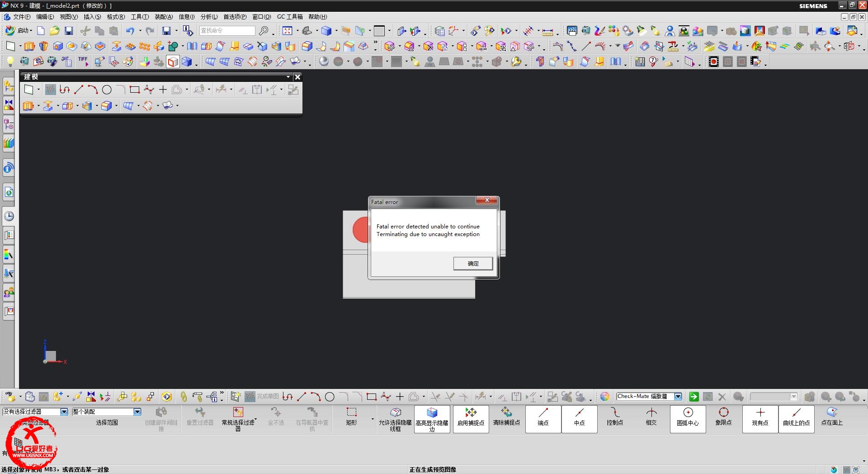Click the Fit view icon in the top toolbar
The width and height of the screenshot is (868, 474).
point(288,31)
